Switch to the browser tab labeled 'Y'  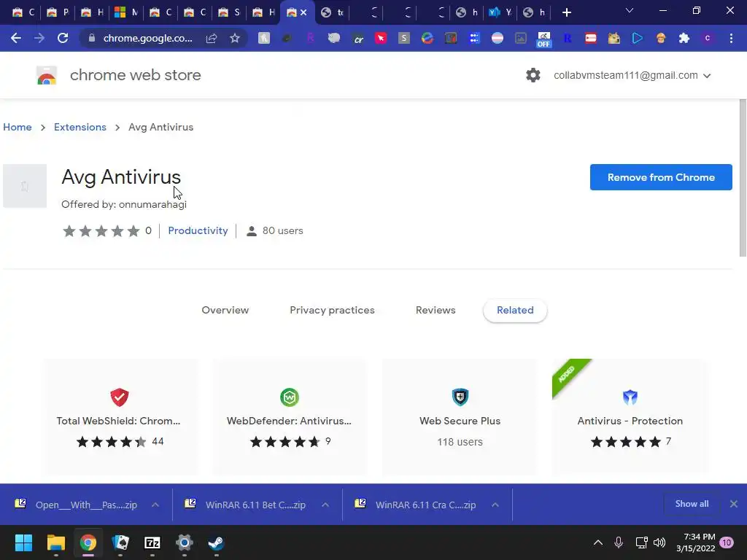tap(500, 12)
